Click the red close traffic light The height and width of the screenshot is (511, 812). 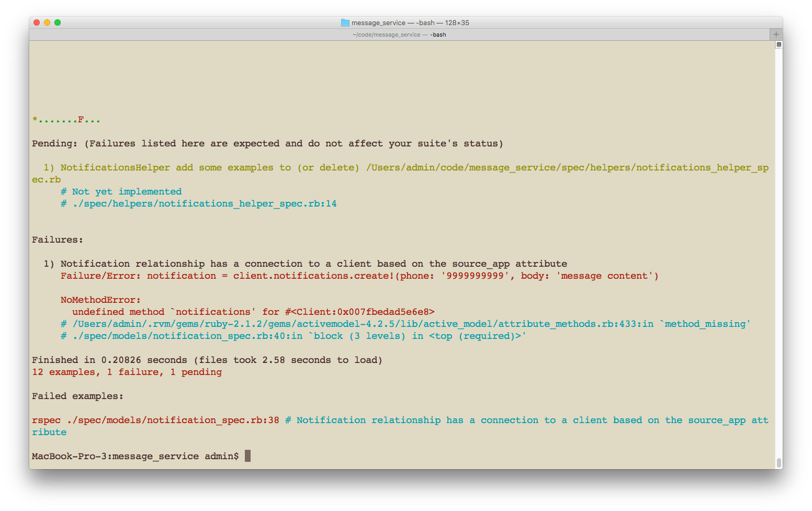[x=37, y=22]
